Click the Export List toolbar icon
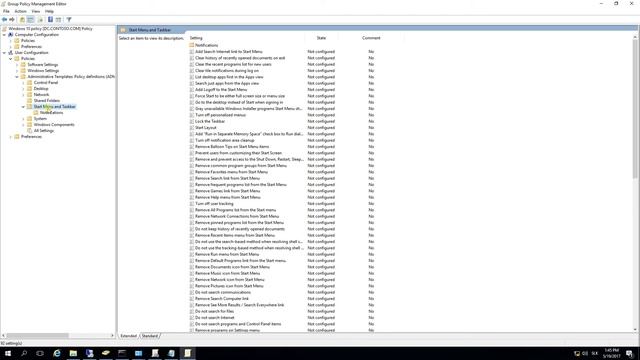The image size is (640, 360). (x=40, y=20)
